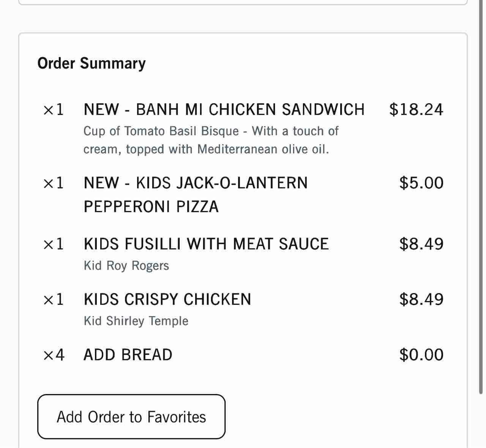Click the Kids Crispy Chicken item name
Viewport: 486px width, 448px height.
167,299
